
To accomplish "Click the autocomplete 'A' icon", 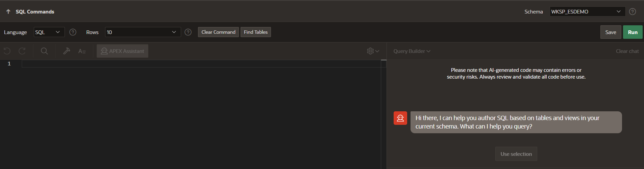I will pos(82,51).
